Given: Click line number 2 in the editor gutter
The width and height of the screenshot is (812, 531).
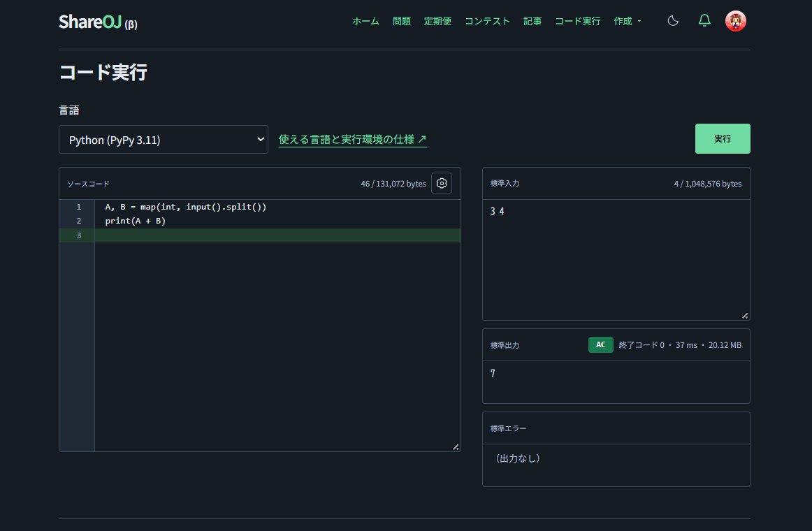Looking at the screenshot, I should pyautogui.click(x=79, y=221).
